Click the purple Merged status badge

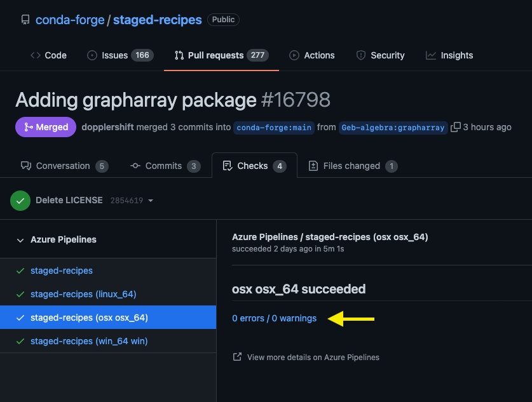click(46, 127)
